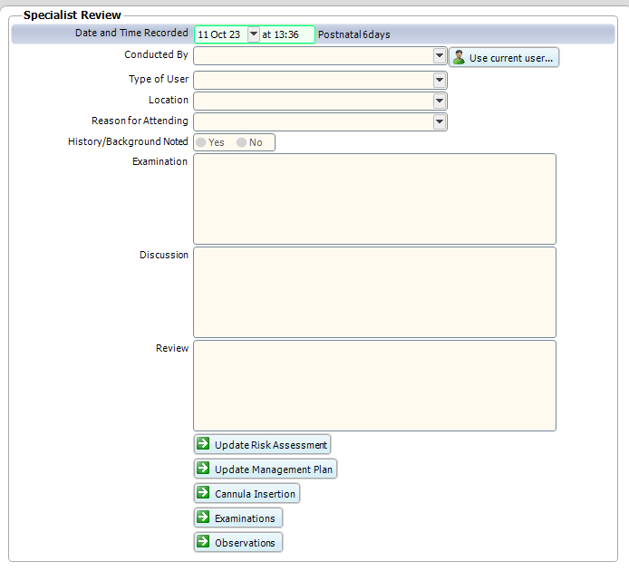Open the Location dropdown list
This screenshot has height=571, width=629.
[x=440, y=101]
